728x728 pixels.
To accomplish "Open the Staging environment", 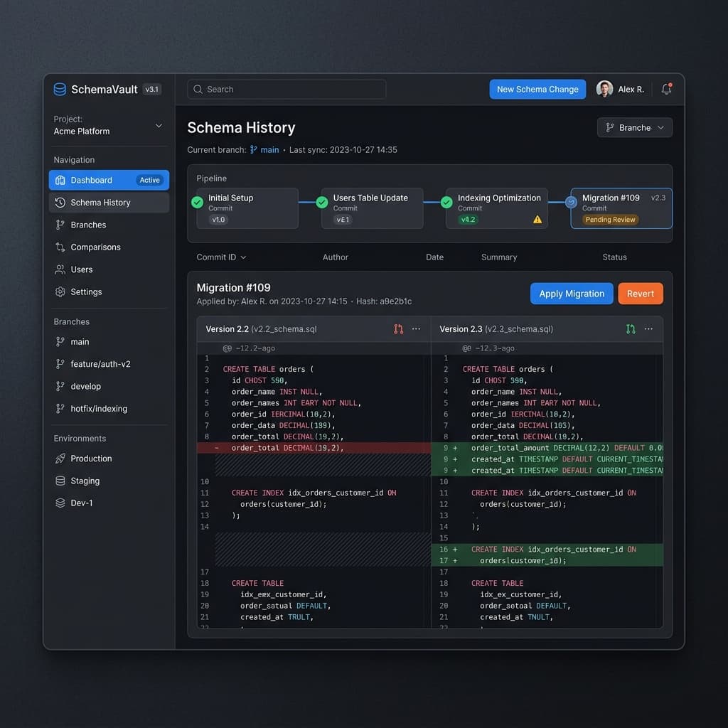I will [109, 481].
